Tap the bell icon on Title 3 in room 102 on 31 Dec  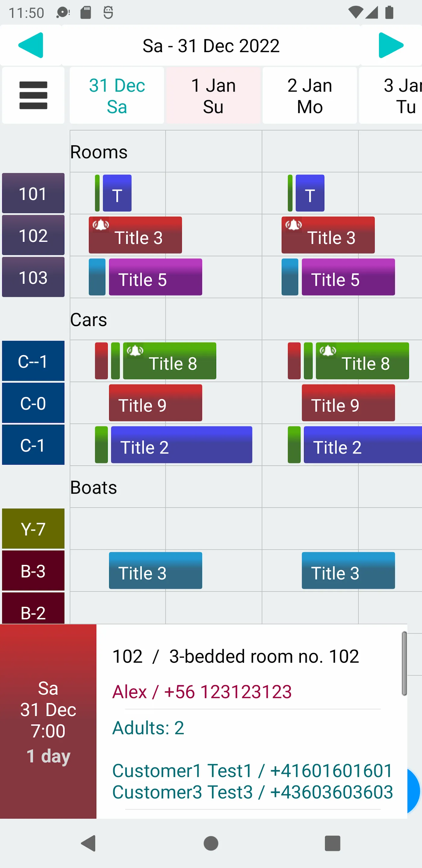point(101,225)
